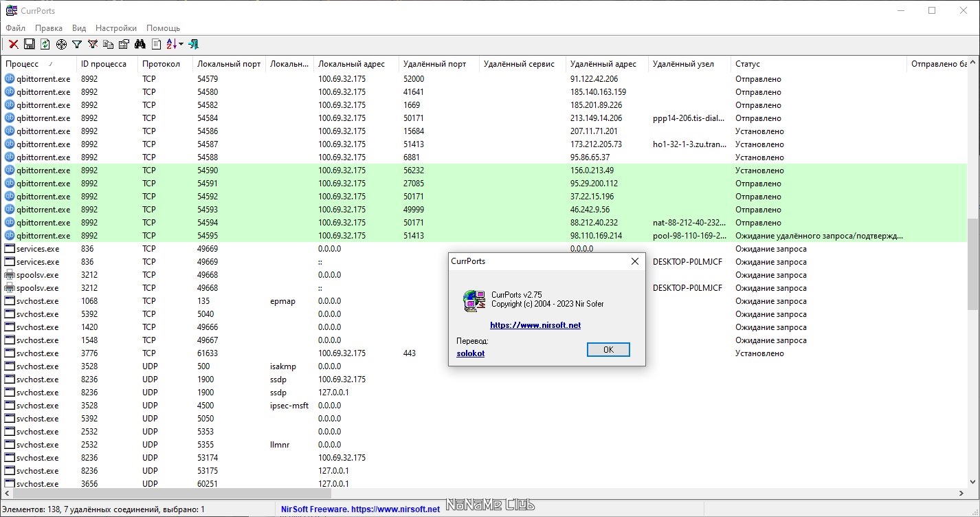This screenshot has width=980, height=517.
Task: Click the A-Z sort toolbar icon
Action: pos(172,44)
